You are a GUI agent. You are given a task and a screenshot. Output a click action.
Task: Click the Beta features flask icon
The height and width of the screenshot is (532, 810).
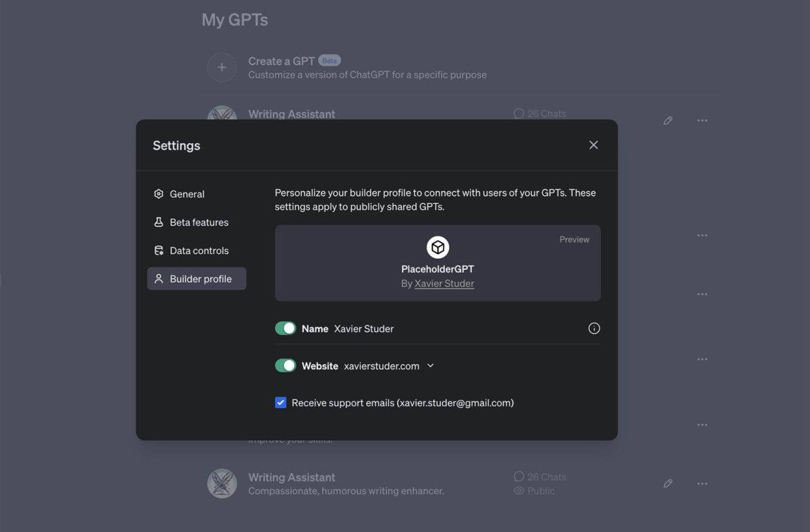pyautogui.click(x=159, y=222)
